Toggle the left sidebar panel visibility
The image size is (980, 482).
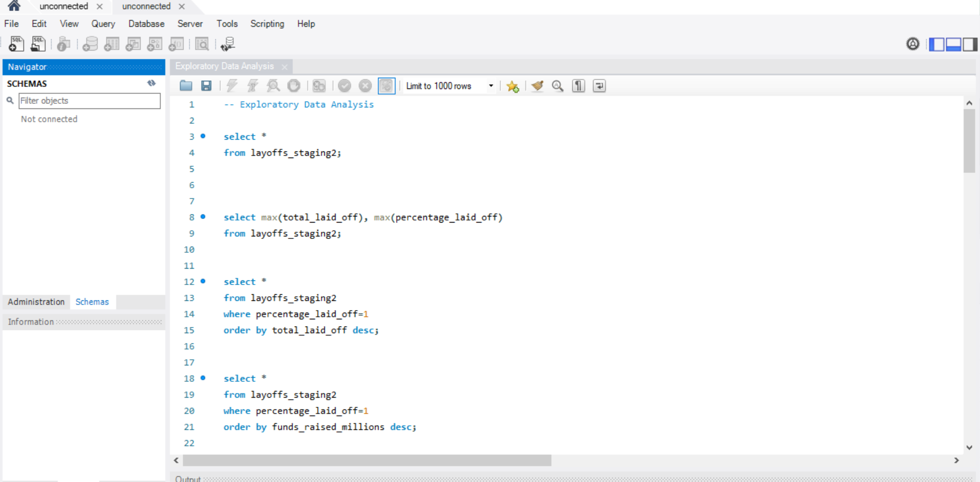(x=937, y=45)
